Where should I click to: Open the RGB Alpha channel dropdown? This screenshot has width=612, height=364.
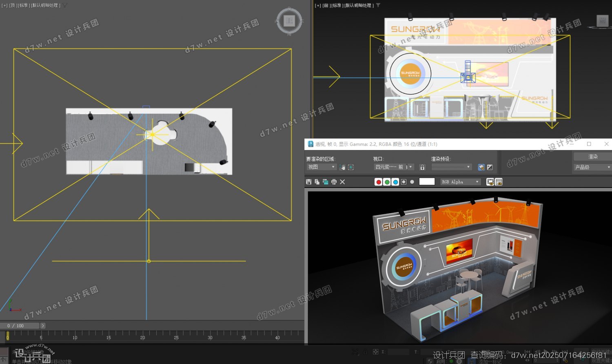(x=461, y=182)
